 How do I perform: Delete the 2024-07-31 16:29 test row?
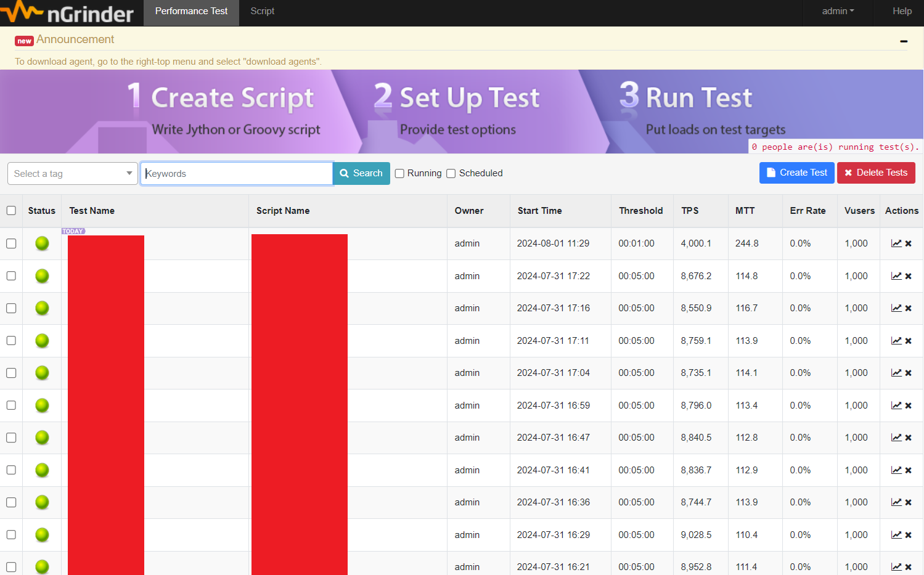pos(909,535)
